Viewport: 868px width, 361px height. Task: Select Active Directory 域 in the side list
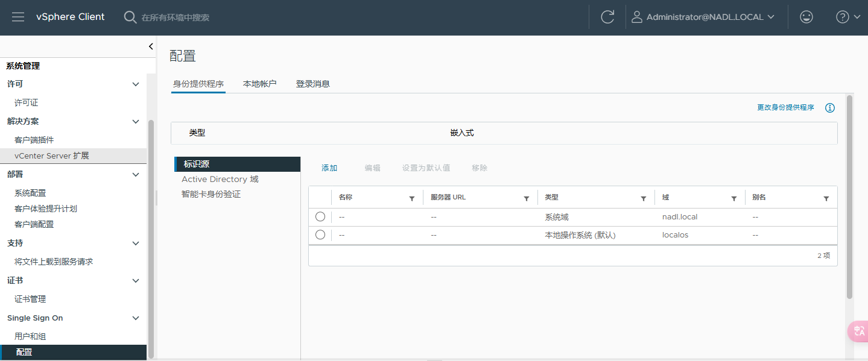coord(220,179)
